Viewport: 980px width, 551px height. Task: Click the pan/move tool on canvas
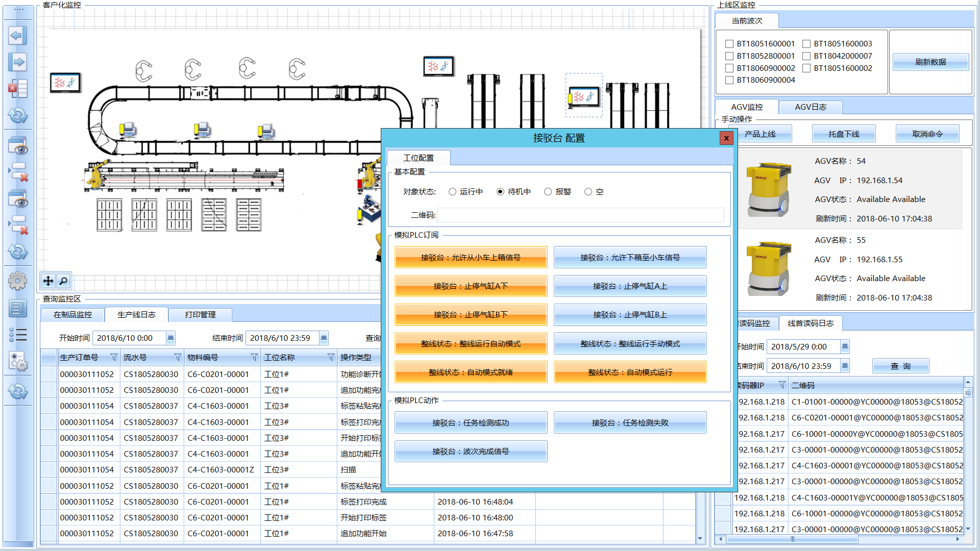tap(48, 281)
